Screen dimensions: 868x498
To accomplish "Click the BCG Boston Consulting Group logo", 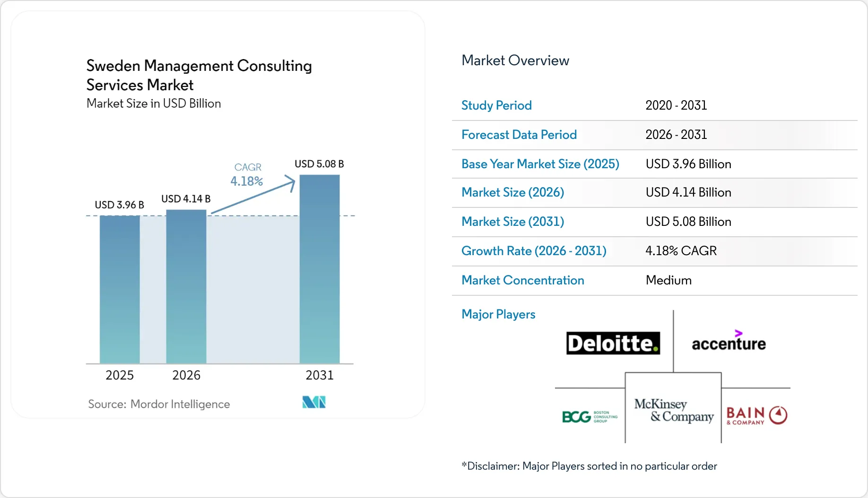I will tap(590, 416).
